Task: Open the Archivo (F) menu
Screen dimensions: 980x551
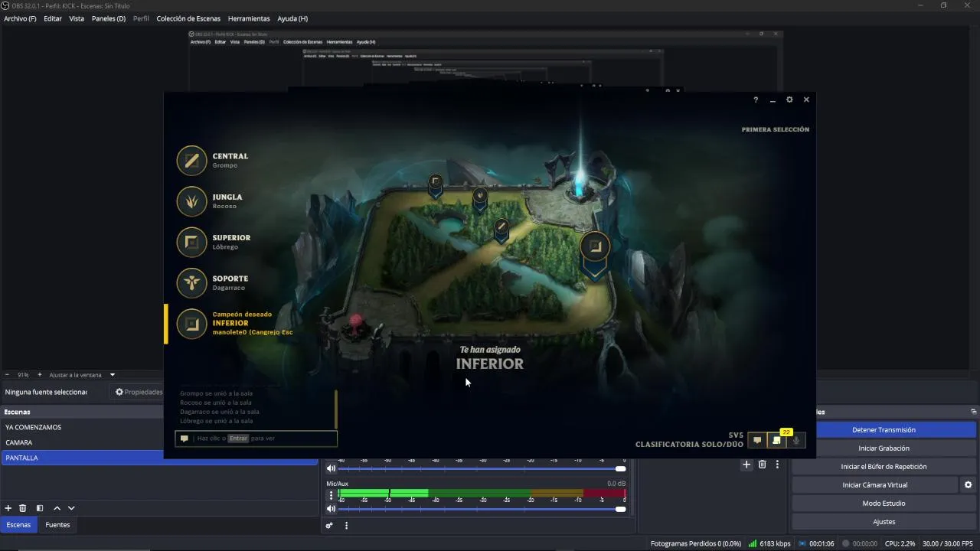Action: pos(20,18)
